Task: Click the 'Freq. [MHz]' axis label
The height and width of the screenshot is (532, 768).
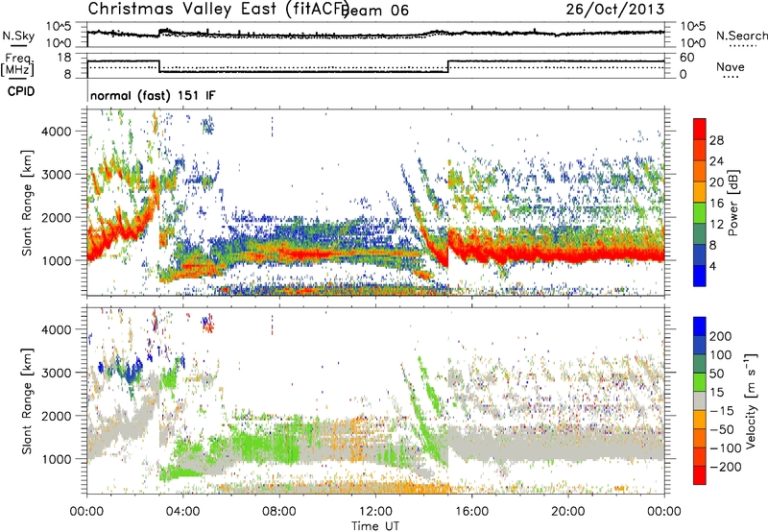Action: [x=17, y=64]
